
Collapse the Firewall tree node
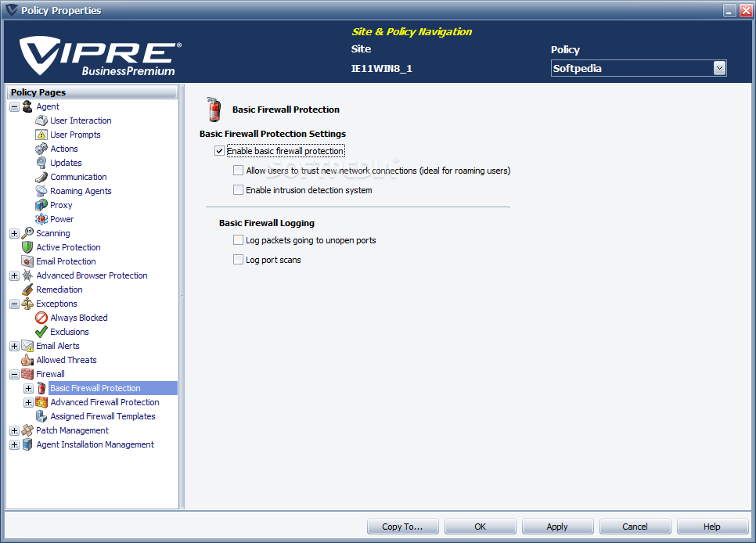[14, 374]
